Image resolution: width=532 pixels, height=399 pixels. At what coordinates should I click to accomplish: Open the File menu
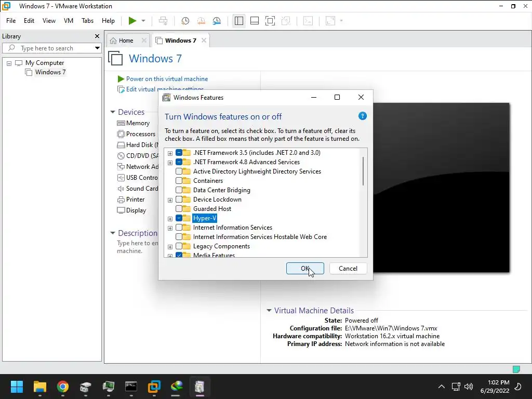[x=11, y=21]
